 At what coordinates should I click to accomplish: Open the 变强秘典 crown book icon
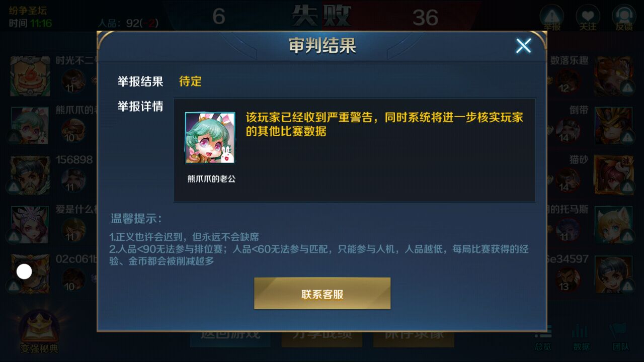coord(39,331)
